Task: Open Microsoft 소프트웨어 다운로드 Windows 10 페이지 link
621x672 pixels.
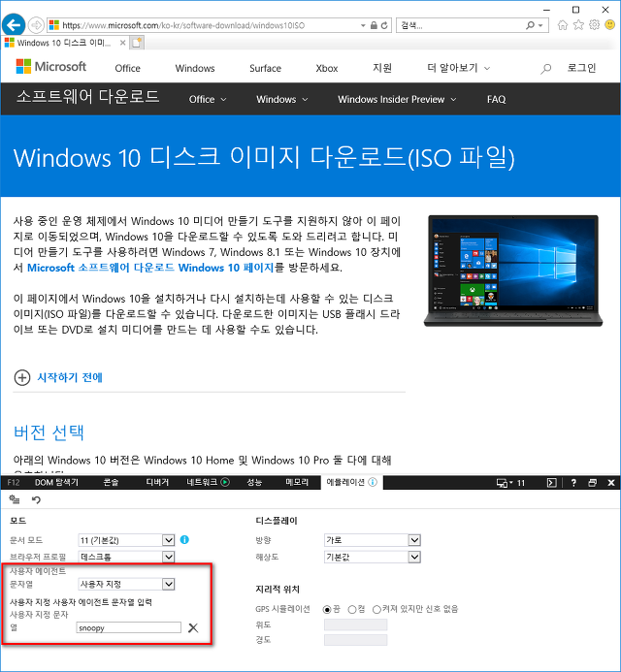Action: click(x=150, y=268)
